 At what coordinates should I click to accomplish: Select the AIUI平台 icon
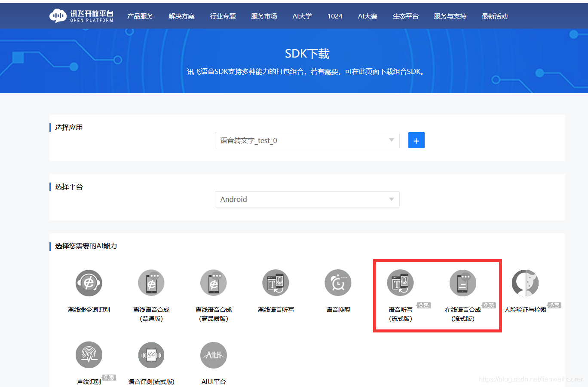[214, 355]
